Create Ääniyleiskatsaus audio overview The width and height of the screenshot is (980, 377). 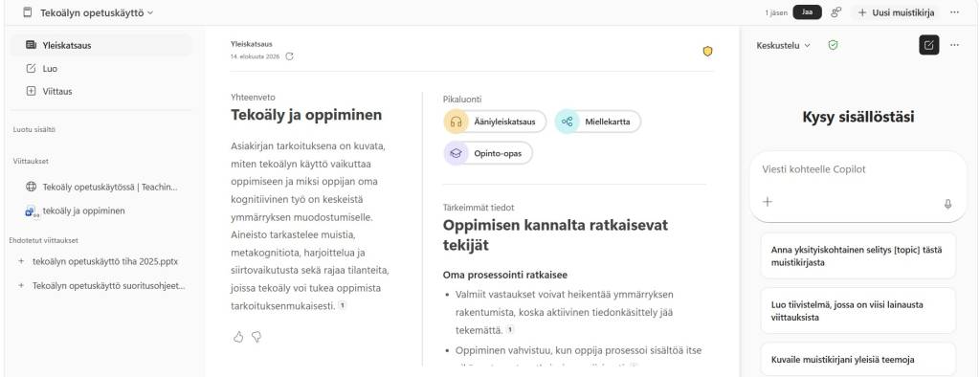pyautogui.click(x=495, y=122)
